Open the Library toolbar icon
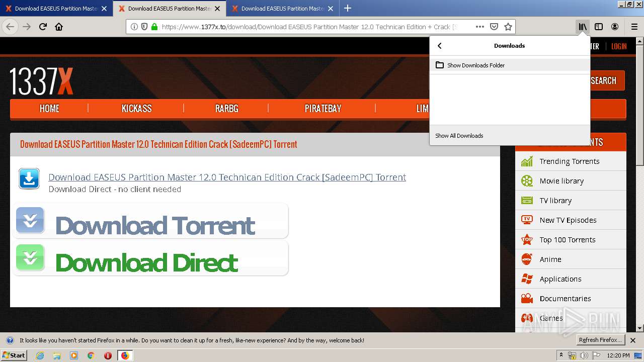 583,27
